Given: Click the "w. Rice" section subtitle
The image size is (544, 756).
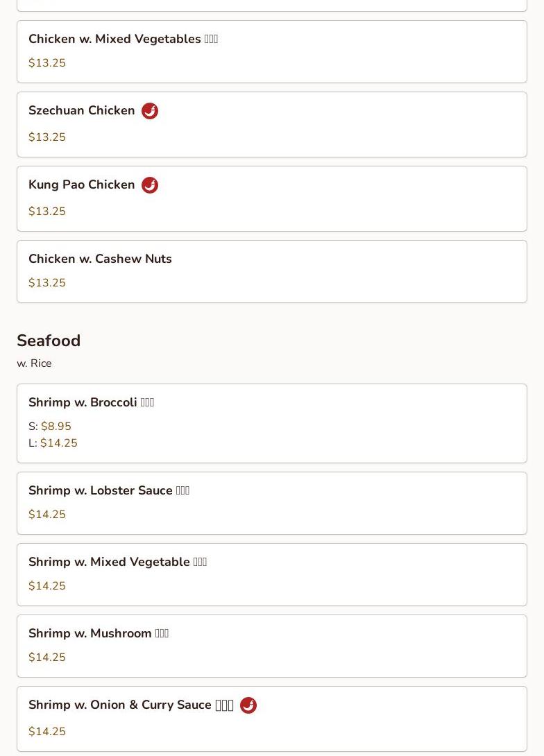Looking at the screenshot, I should tap(34, 363).
